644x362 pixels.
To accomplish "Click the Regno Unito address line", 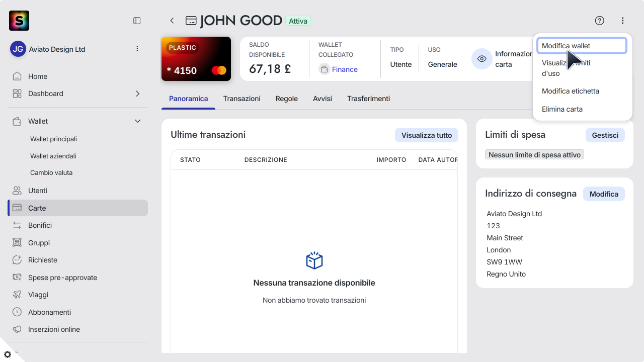I will (506, 274).
